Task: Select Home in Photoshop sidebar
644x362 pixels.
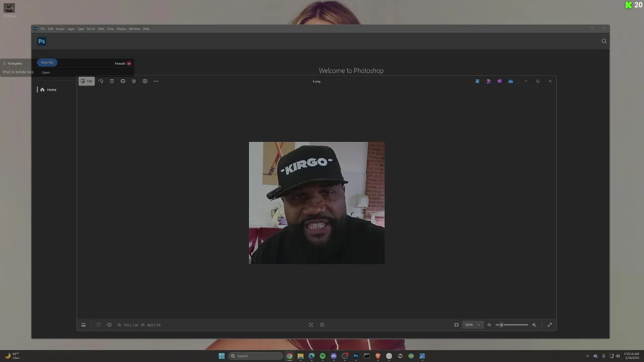Action: (x=48, y=89)
